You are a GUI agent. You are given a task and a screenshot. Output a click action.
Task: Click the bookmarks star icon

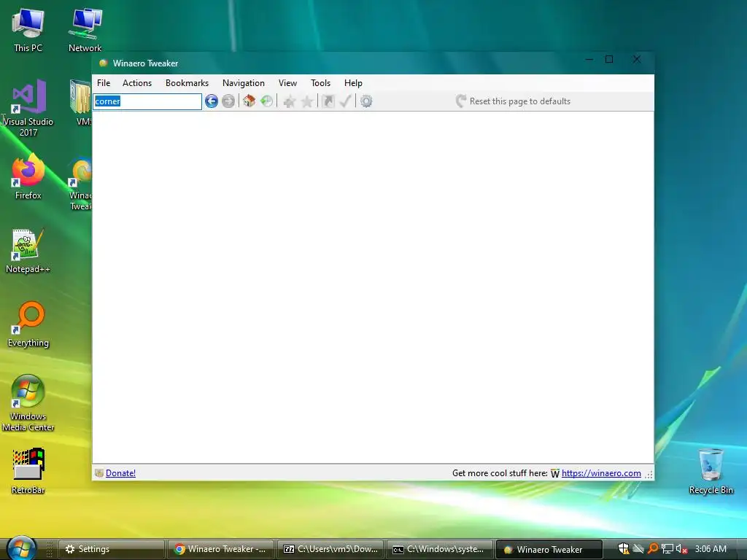[x=307, y=101]
